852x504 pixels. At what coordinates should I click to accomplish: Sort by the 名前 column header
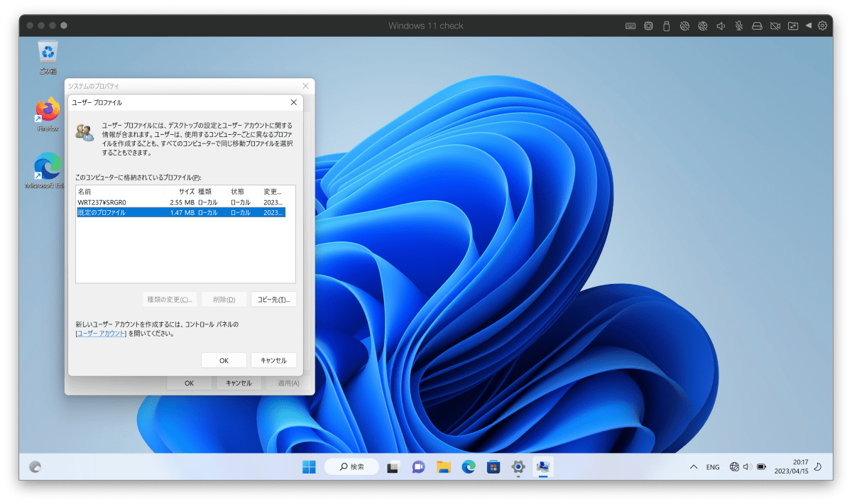pos(119,192)
